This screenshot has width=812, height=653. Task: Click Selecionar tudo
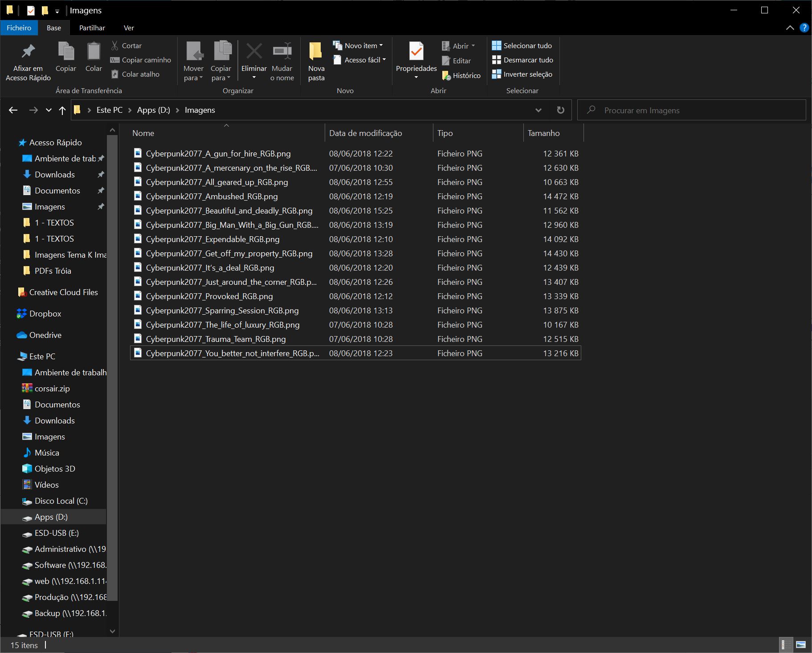(522, 45)
